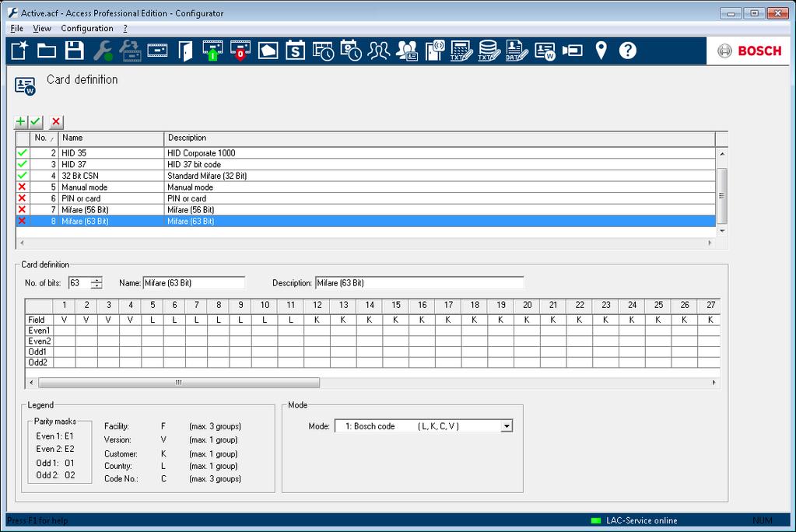Sort by the Name column header
This screenshot has width=796, height=532.
pos(111,138)
